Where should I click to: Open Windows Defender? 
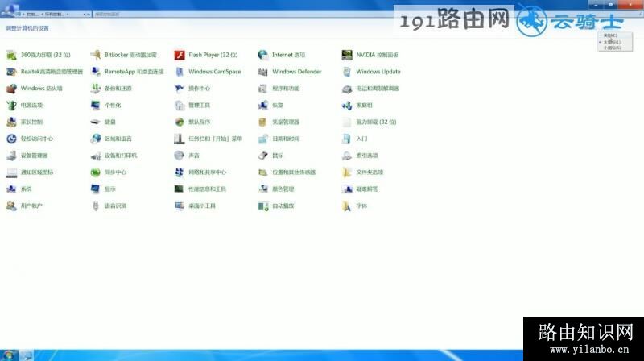(x=290, y=72)
